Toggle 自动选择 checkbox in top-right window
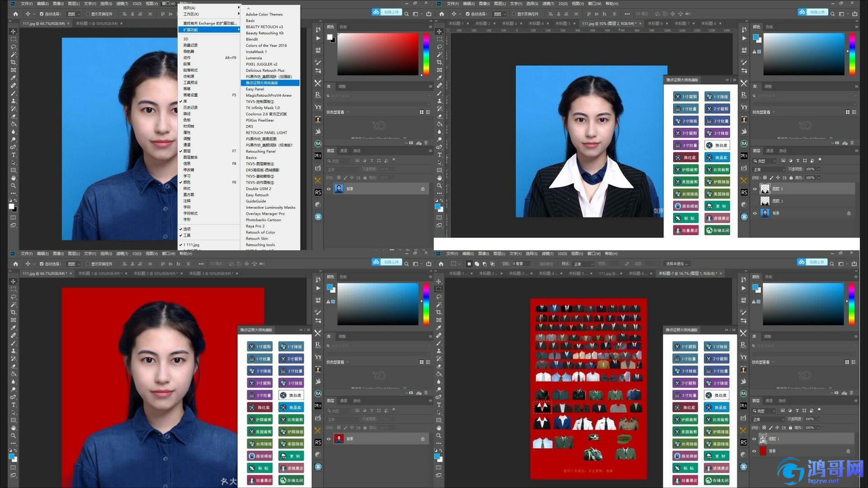This screenshot has width=868, height=488. (468, 14)
